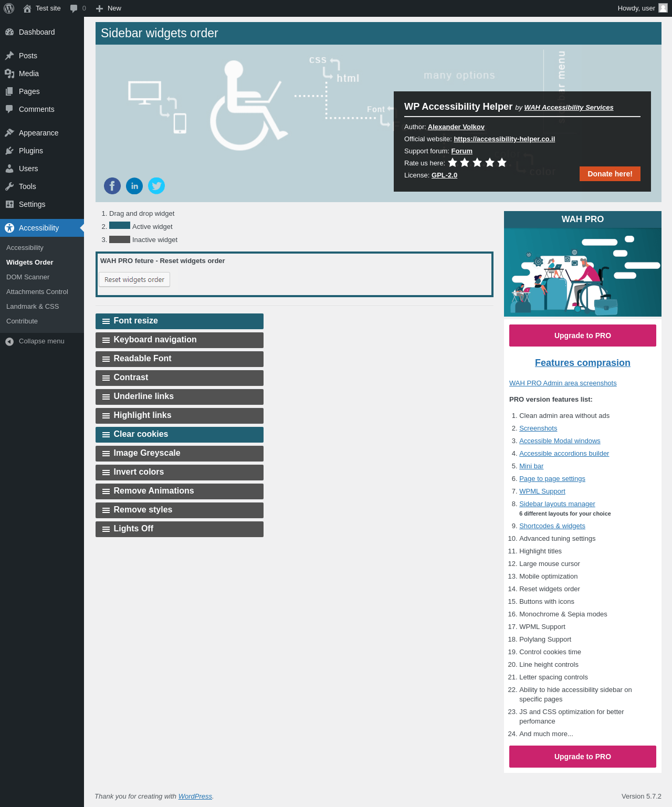Select the Highlight links widget
The height and width of the screenshot is (807, 672).
coord(180,416)
